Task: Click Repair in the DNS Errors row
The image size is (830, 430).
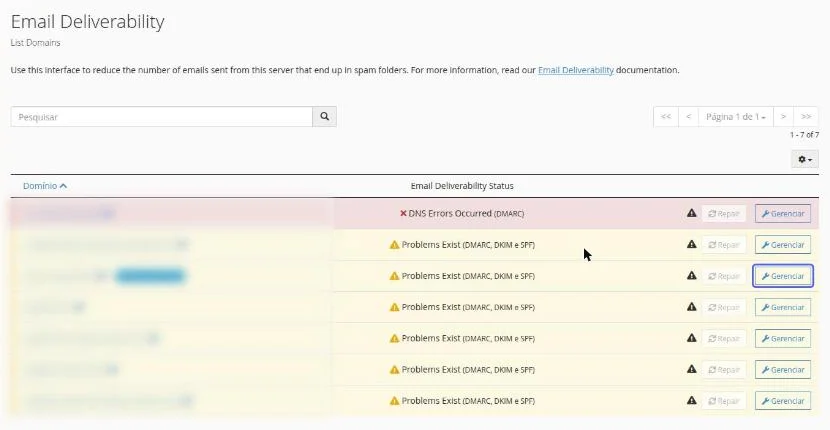Action: click(x=724, y=213)
